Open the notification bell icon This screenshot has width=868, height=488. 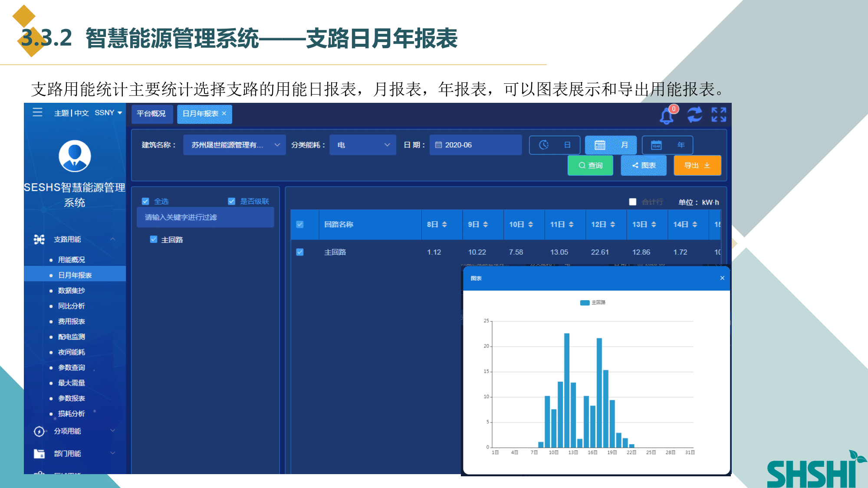coord(667,116)
